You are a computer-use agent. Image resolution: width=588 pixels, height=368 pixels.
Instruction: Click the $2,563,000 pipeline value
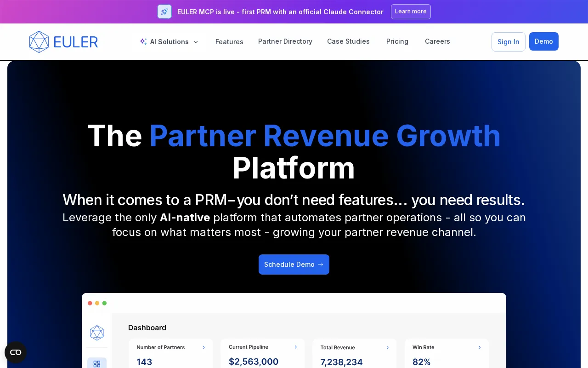click(x=254, y=362)
